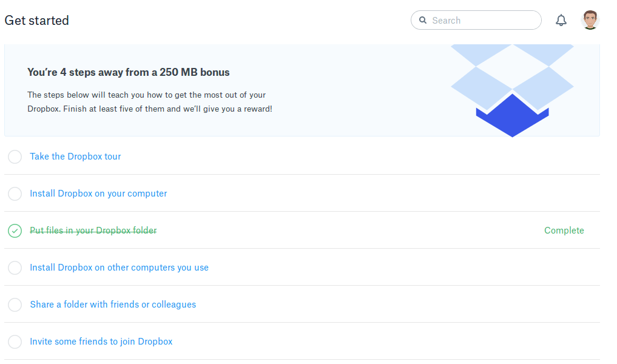The width and height of the screenshot is (617, 364).
Task: Open Invite some friends to join Dropbox
Action: [101, 342]
